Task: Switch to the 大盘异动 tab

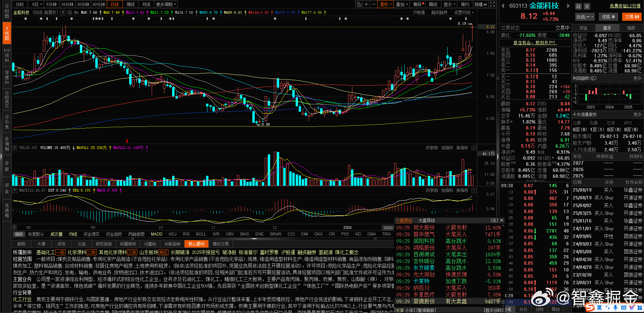Action: [427, 220]
